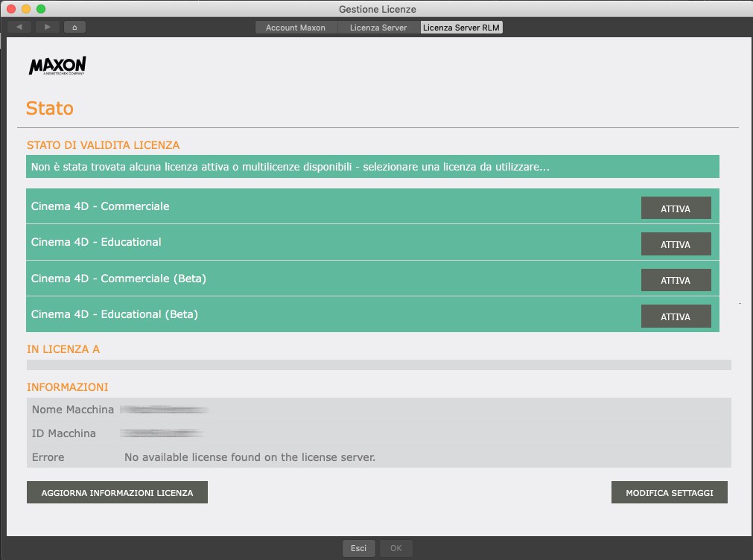This screenshot has height=560, width=753.
Task: Click the 'Cinema 4D - Educational (Beta)' text
Action: pos(114,314)
